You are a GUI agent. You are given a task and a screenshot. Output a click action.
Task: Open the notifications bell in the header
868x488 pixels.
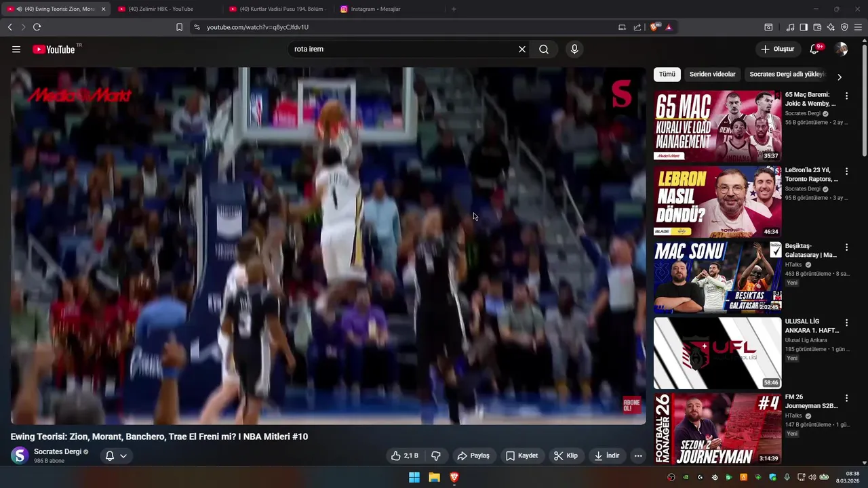[x=815, y=49]
